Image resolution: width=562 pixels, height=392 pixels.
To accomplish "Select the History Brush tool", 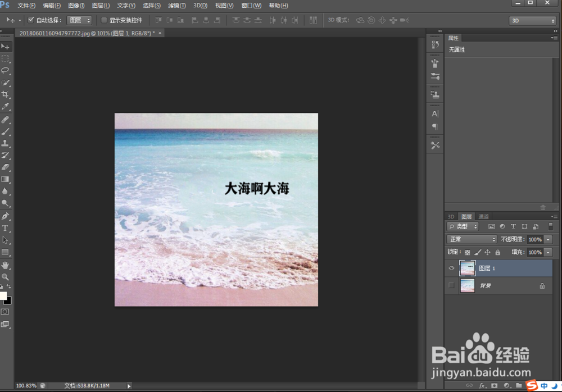I will (x=6, y=155).
